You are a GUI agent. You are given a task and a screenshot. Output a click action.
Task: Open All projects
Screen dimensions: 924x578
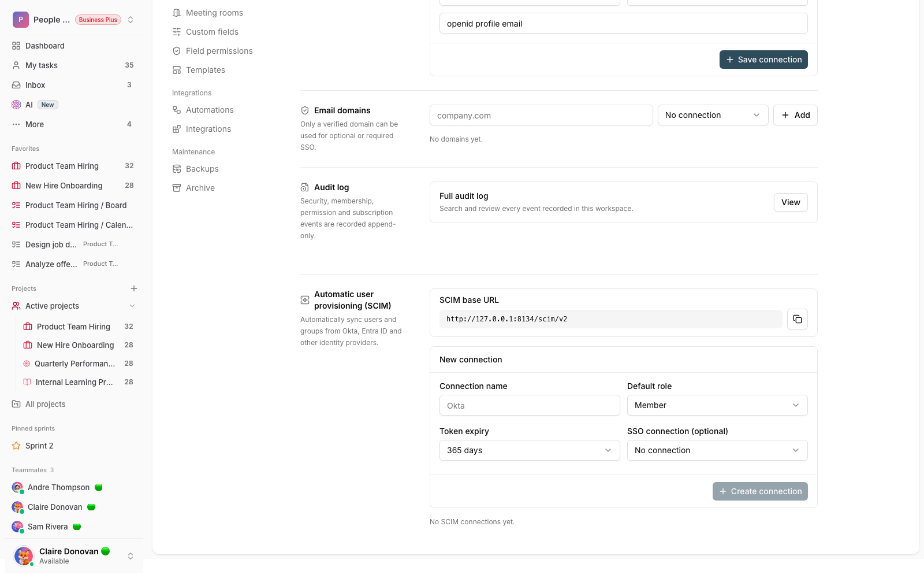[74, 404]
